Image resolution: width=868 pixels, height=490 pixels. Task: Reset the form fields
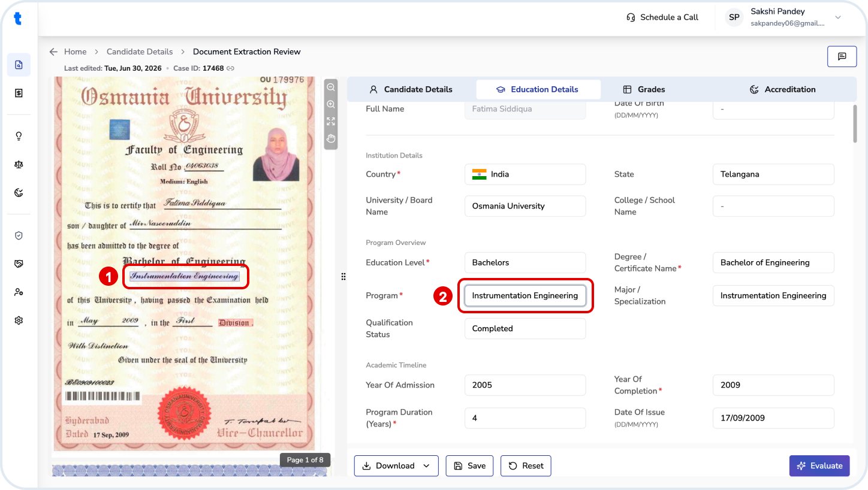pos(526,465)
